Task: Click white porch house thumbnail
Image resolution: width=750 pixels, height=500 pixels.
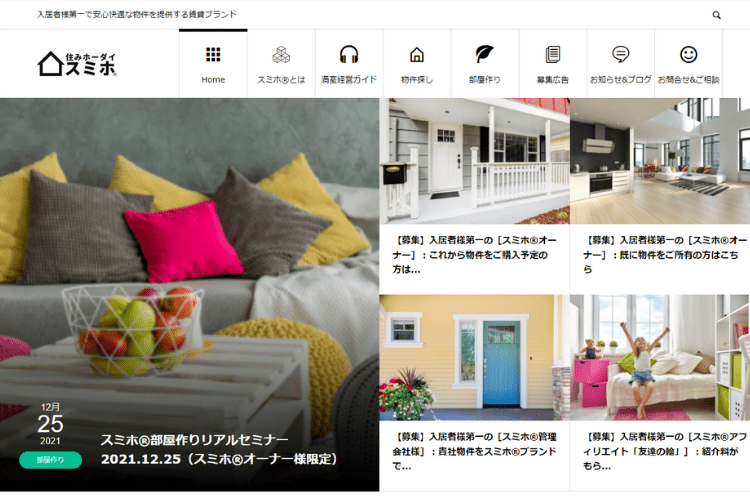Action: [x=475, y=160]
